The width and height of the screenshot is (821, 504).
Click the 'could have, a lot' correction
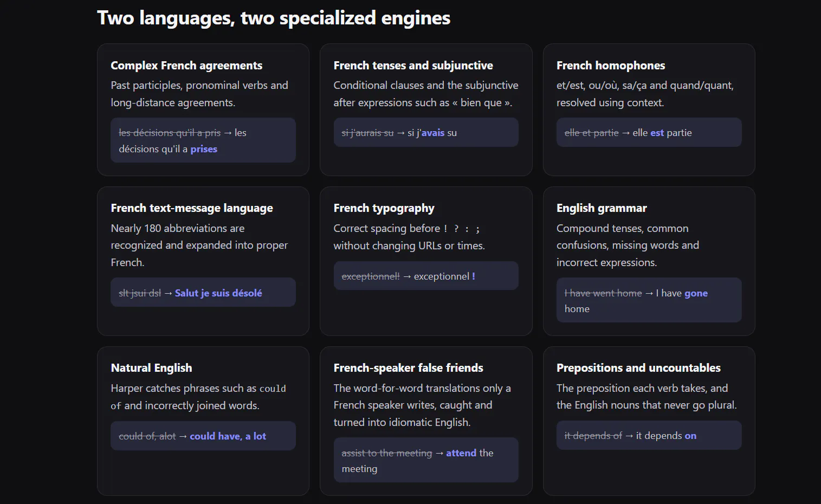[x=228, y=436]
